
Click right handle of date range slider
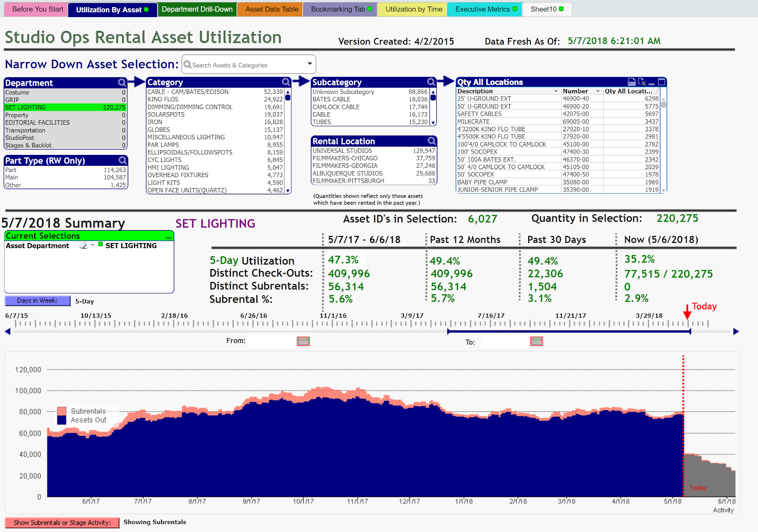click(690, 332)
